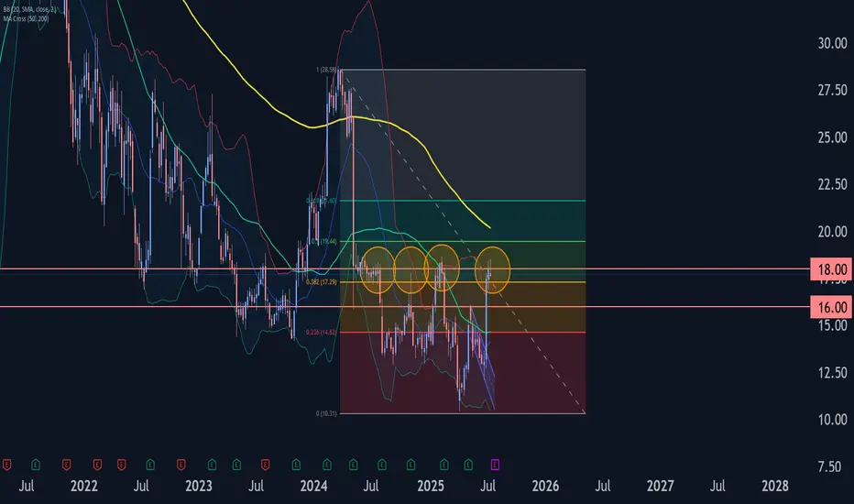The image size is (854, 504).
Task: Open the red earnings marker for May 2022
Action: (x=121, y=465)
